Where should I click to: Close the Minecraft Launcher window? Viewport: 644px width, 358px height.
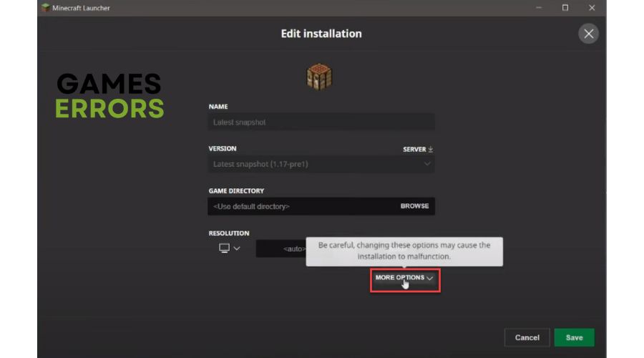point(592,8)
